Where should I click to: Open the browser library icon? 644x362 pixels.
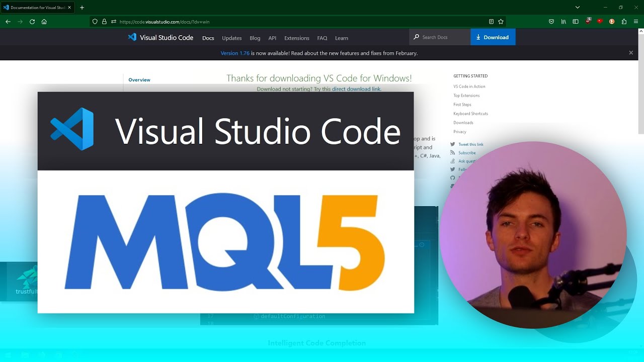click(563, 22)
